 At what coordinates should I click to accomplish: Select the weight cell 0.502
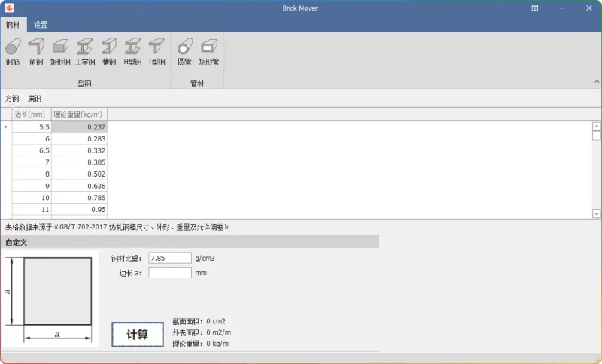pos(80,174)
